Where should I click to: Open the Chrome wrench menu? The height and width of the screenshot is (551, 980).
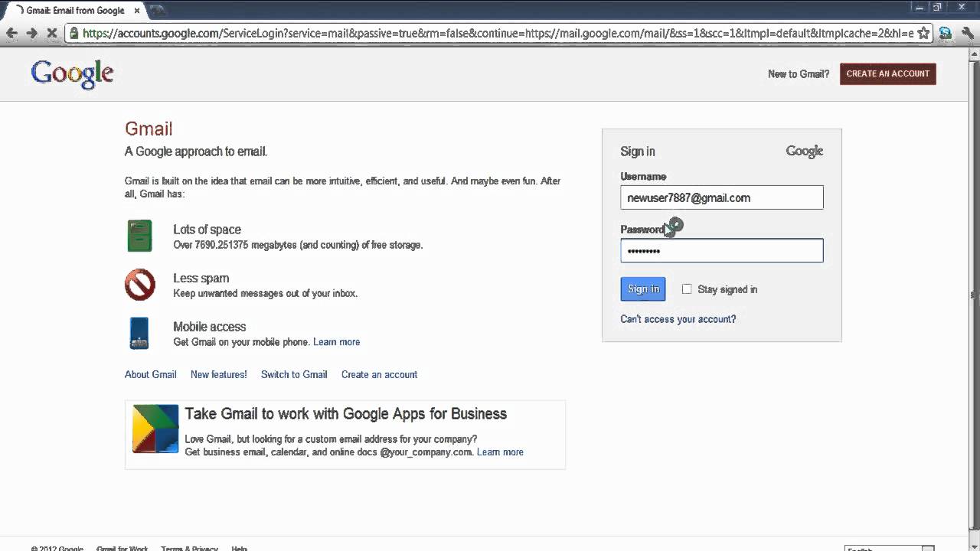966,33
